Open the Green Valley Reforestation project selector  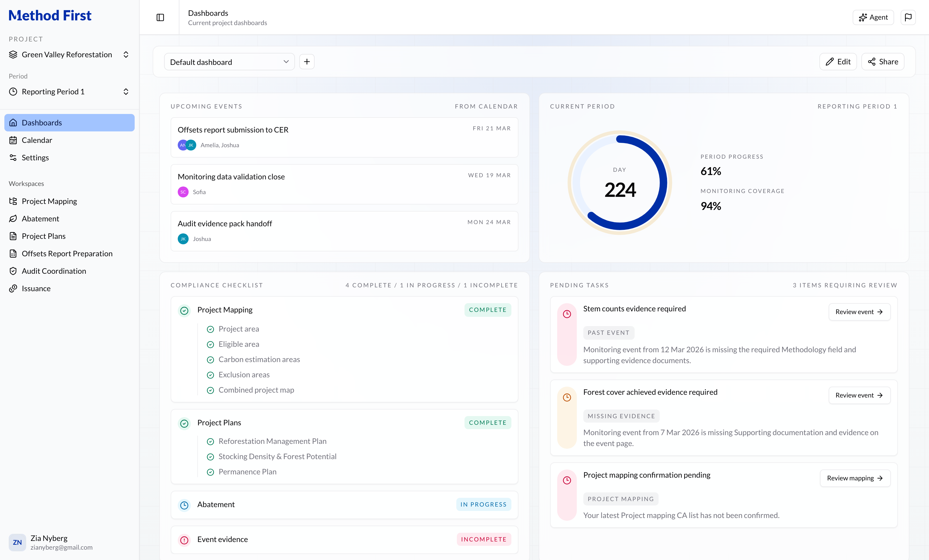point(69,55)
